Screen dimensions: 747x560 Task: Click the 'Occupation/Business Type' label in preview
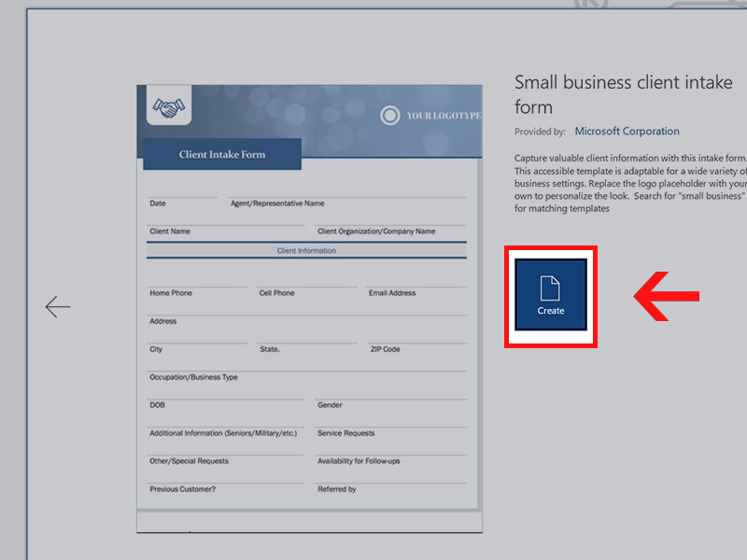pos(193,377)
